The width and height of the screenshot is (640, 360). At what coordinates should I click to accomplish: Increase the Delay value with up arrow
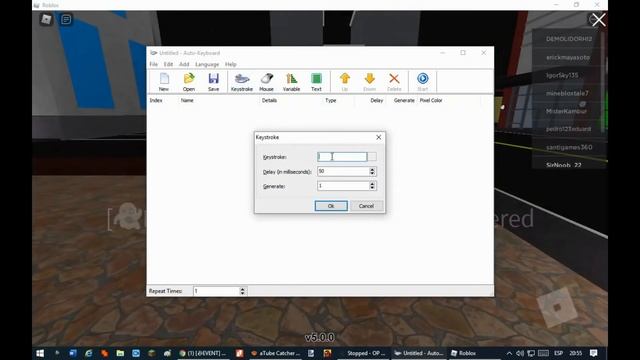point(372,169)
